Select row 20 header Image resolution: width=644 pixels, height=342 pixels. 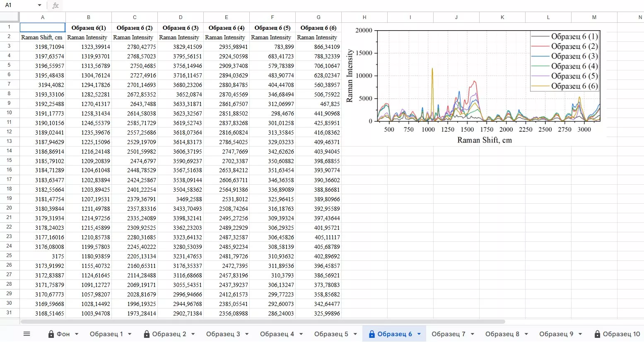coord(9,208)
